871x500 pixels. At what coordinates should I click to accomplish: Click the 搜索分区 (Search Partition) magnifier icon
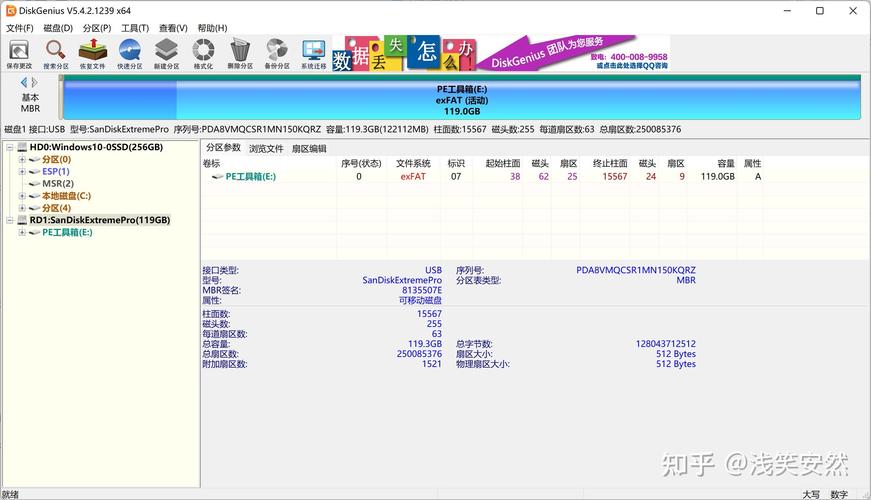[56, 54]
